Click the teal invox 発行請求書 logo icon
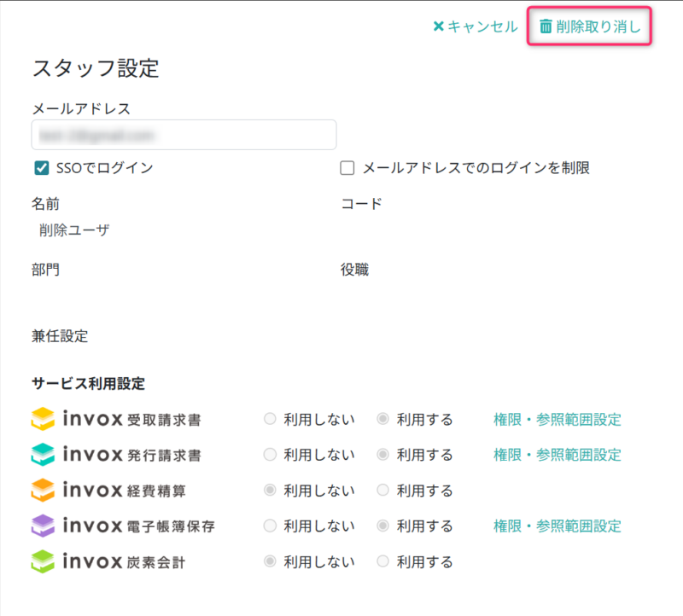 click(43, 455)
